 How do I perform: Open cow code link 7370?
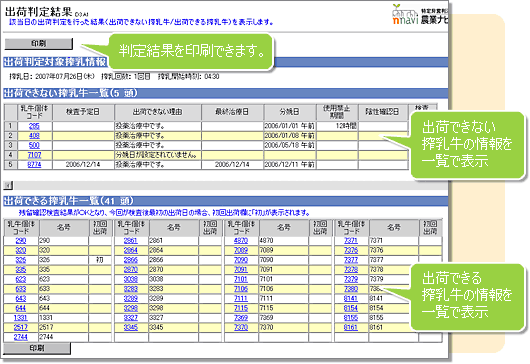pyautogui.click(x=241, y=327)
